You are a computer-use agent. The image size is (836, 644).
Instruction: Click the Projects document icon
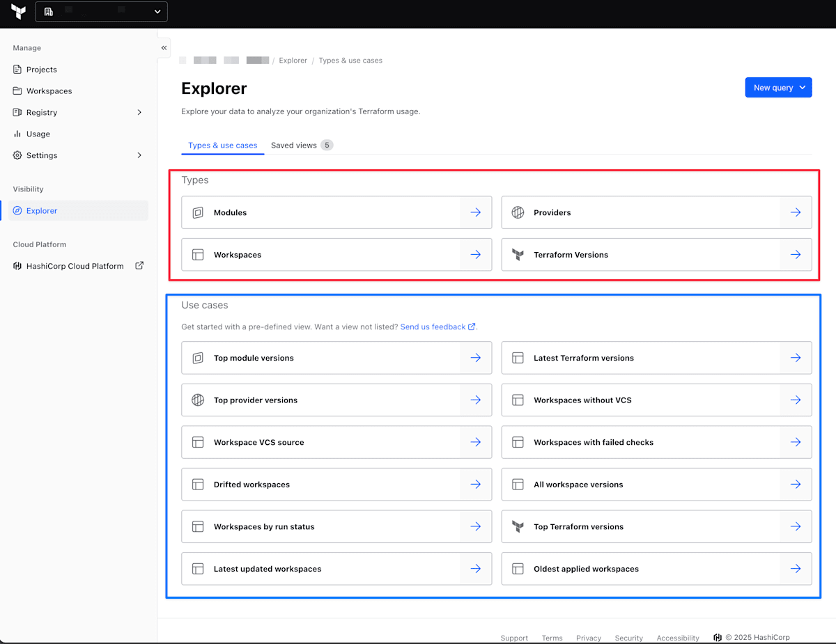(17, 70)
